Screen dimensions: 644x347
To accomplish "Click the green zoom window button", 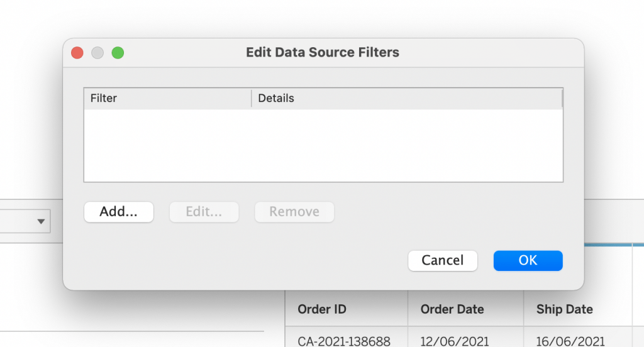I will (x=118, y=53).
